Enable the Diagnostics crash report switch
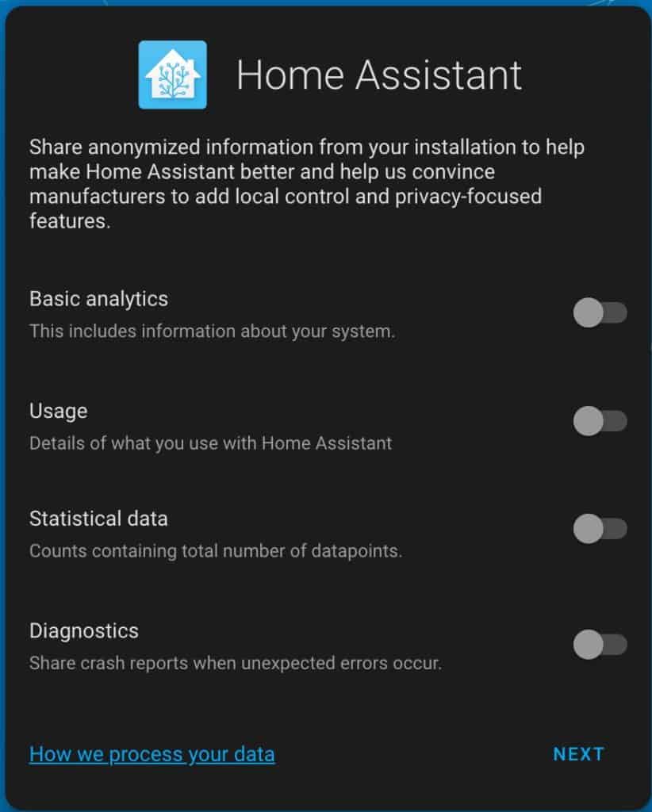The image size is (652, 812). (600, 644)
